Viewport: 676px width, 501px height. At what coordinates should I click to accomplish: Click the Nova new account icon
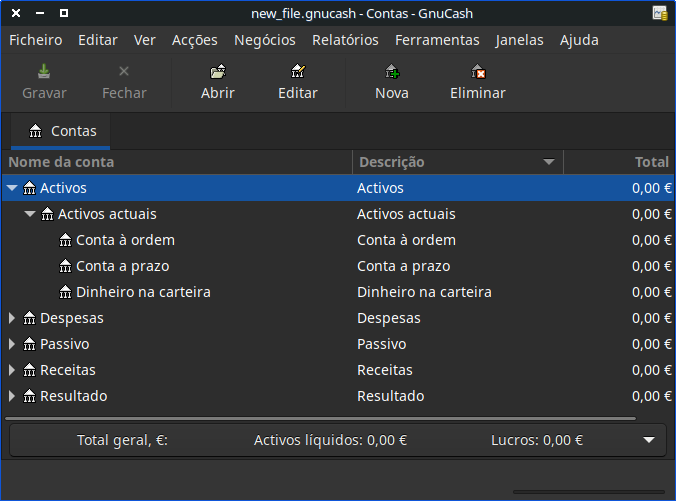(392, 72)
